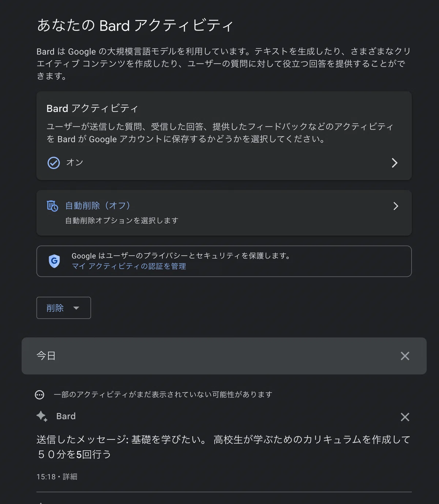Click the Google shield privacy icon
The height and width of the screenshot is (504, 439).
[54, 261]
